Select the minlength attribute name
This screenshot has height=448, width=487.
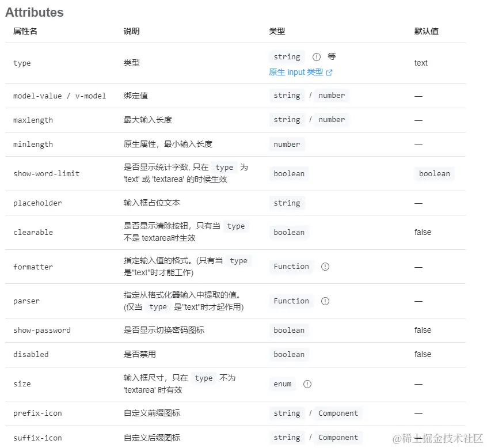(x=33, y=145)
